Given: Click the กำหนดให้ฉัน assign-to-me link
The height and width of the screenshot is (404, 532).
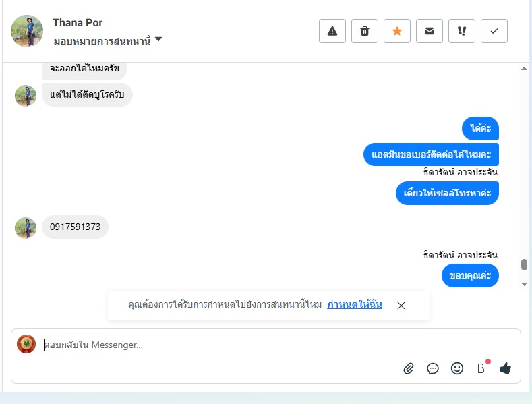Looking at the screenshot, I should click(x=355, y=304).
